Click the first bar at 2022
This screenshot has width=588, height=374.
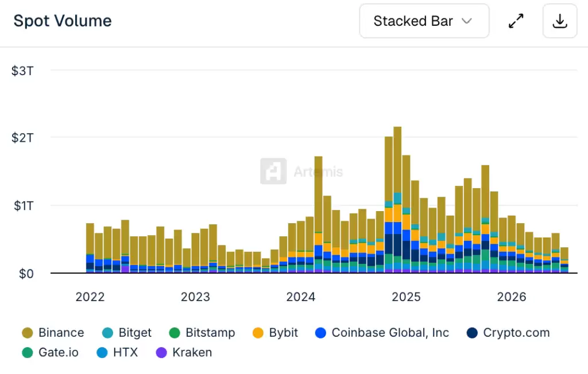(90, 248)
